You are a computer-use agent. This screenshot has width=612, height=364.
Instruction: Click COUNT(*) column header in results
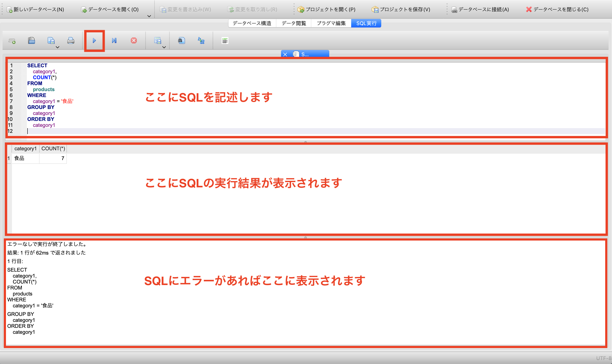coord(53,149)
